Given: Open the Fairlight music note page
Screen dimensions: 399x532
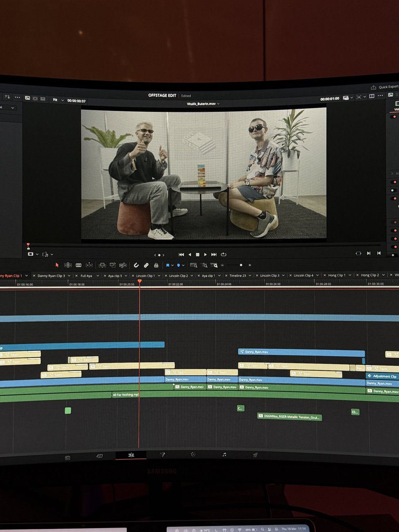Looking at the screenshot, I should coord(224,454).
